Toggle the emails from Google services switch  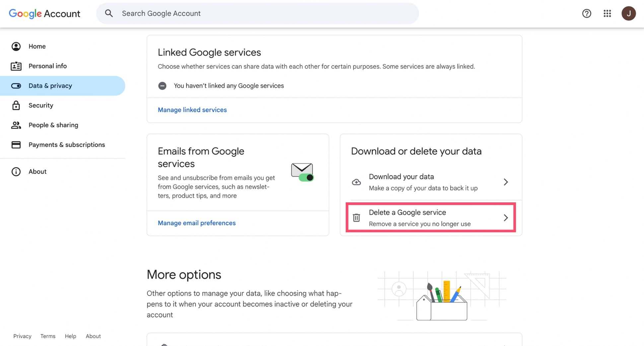[306, 177]
